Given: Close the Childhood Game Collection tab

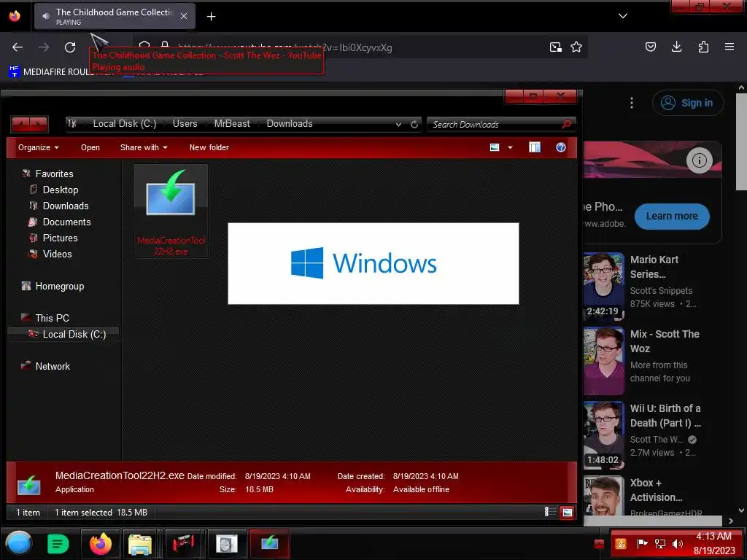Looking at the screenshot, I should (x=184, y=16).
